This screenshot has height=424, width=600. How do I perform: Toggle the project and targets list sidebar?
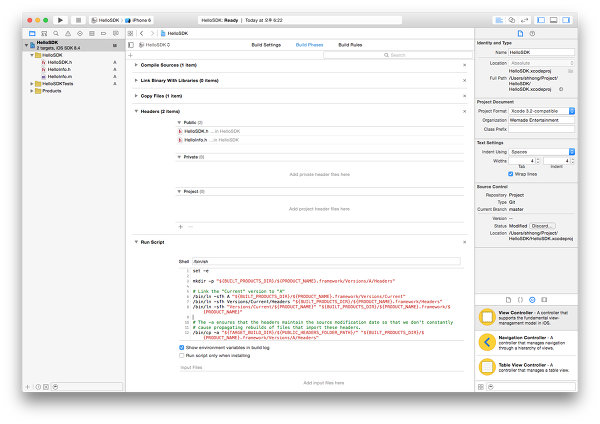[x=131, y=45]
